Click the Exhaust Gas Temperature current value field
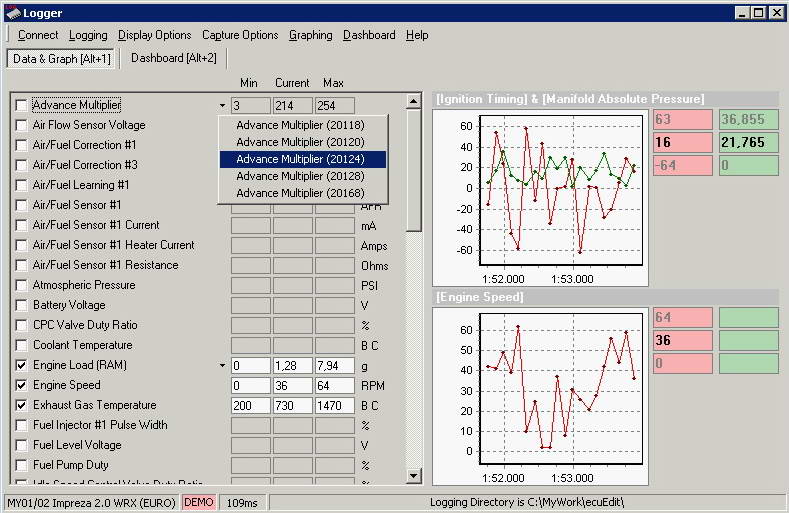The image size is (789, 513). [x=292, y=405]
